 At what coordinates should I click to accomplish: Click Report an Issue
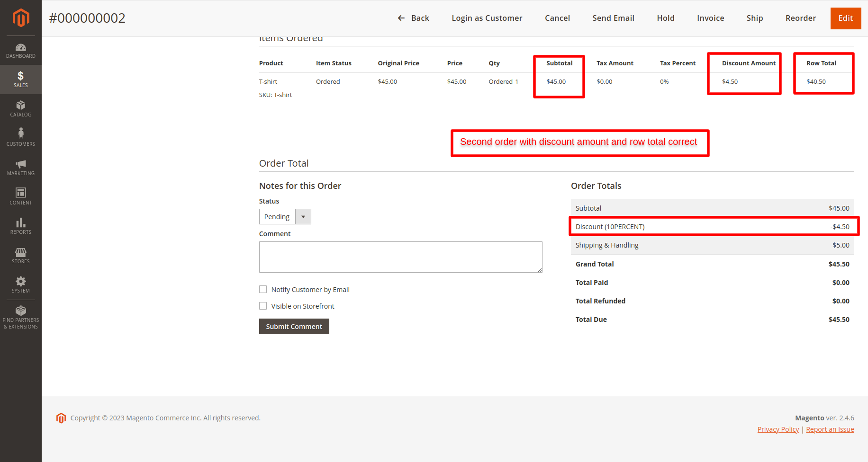click(x=830, y=429)
